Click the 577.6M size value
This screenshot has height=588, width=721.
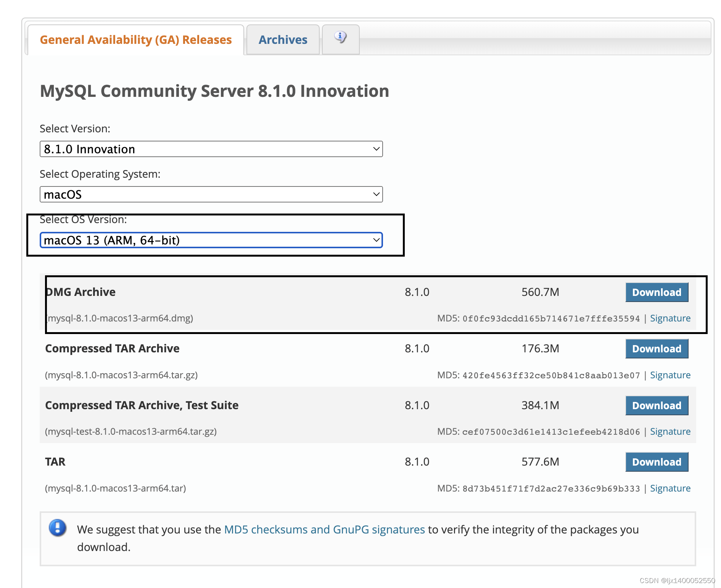(x=540, y=462)
